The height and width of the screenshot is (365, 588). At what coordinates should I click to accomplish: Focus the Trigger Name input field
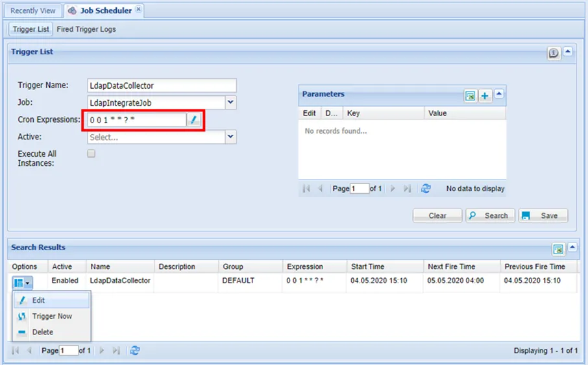[x=162, y=86]
